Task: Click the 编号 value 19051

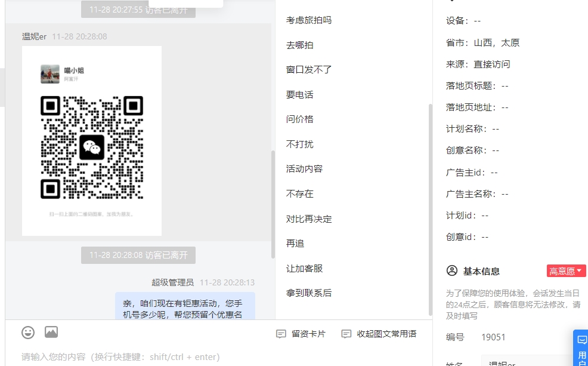Action: coord(493,337)
